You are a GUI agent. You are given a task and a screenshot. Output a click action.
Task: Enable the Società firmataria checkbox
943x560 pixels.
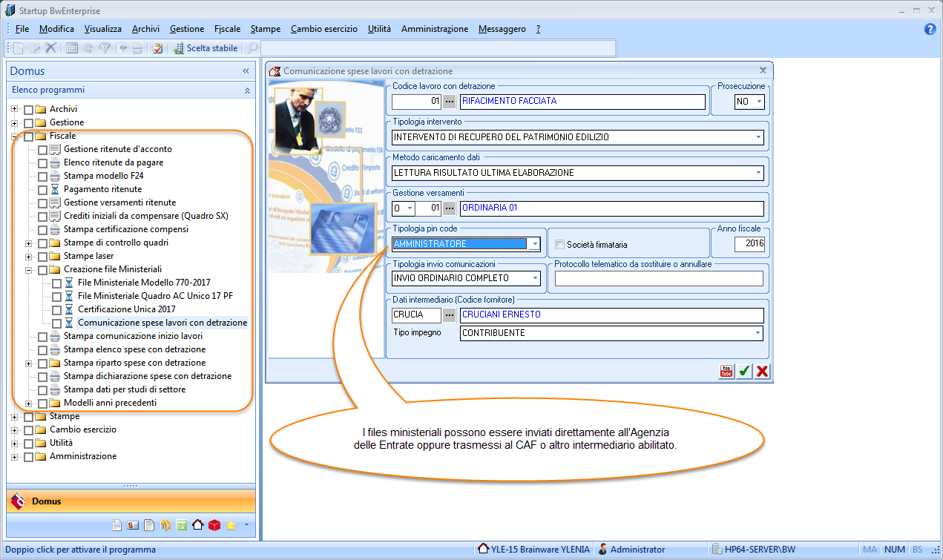(x=561, y=244)
